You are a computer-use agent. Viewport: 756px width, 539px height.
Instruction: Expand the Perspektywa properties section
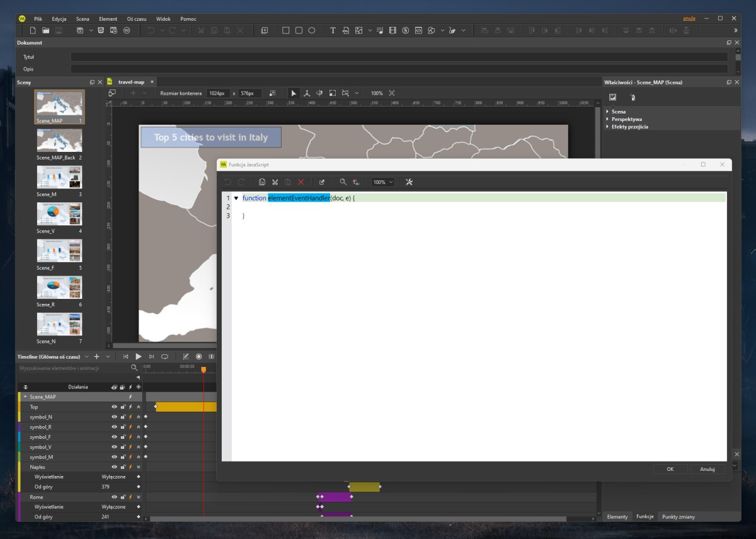(626, 119)
